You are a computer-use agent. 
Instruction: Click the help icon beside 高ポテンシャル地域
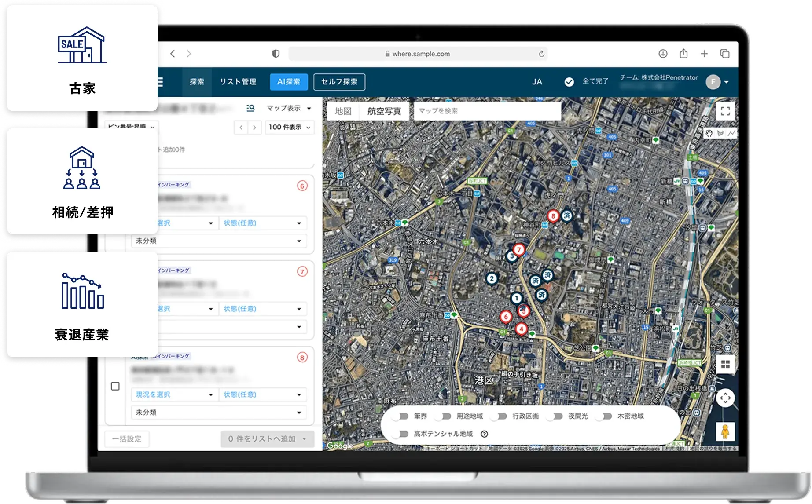coord(484,434)
